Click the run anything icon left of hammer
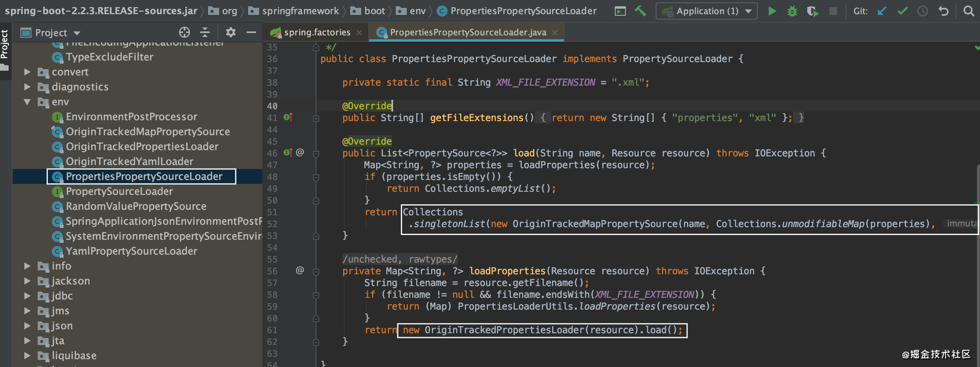The image size is (980, 367). pyautogui.click(x=620, y=11)
